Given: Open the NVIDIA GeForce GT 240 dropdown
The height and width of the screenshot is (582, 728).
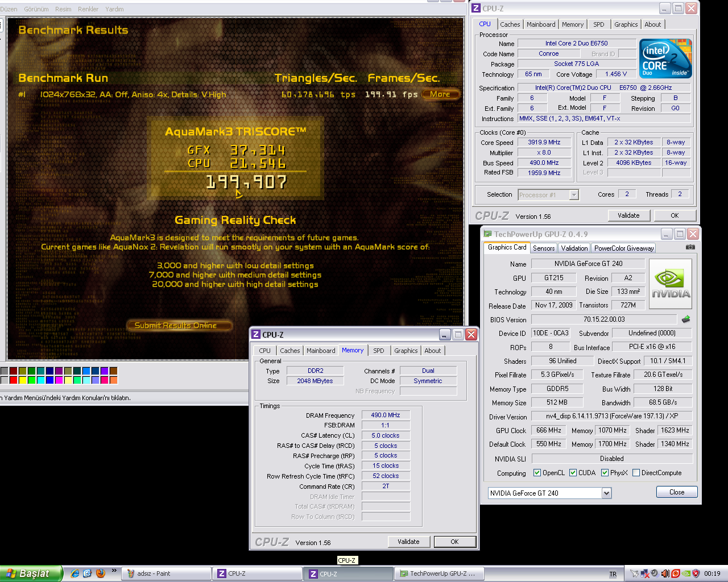Looking at the screenshot, I should pos(606,493).
